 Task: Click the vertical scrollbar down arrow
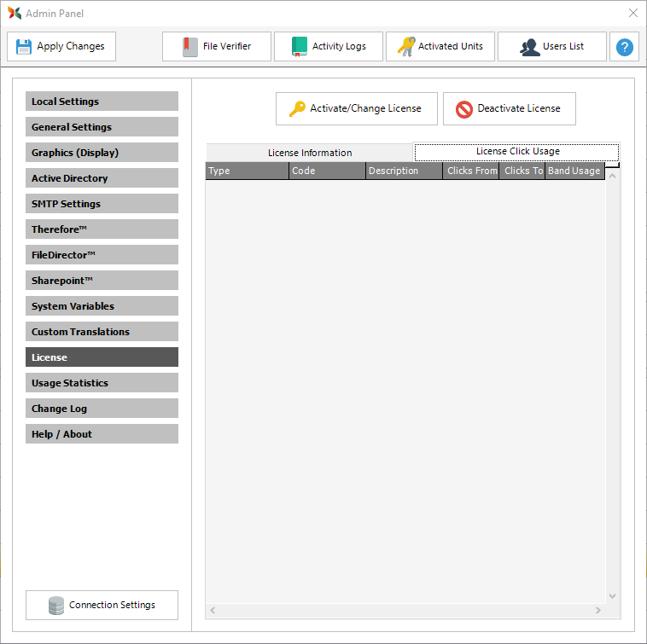[612, 596]
